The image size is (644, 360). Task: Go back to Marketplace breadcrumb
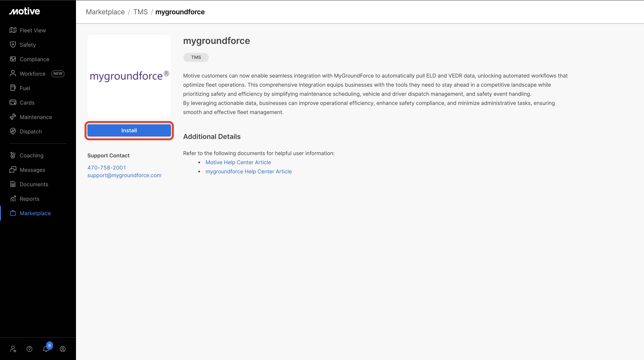(x=105, y=12)
